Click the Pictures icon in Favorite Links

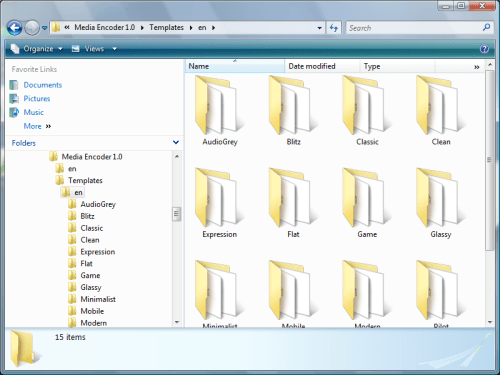coord(14,99)
